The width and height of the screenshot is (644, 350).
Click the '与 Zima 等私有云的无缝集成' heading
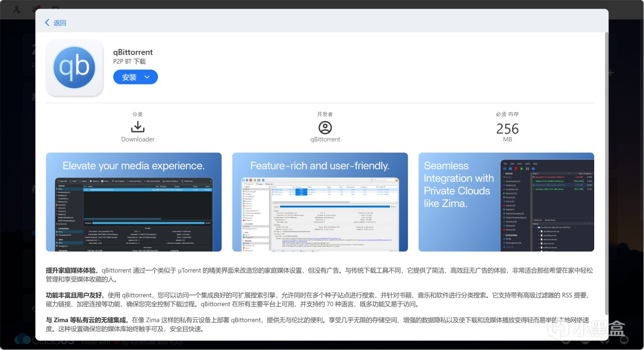click(x=86, y=320)
